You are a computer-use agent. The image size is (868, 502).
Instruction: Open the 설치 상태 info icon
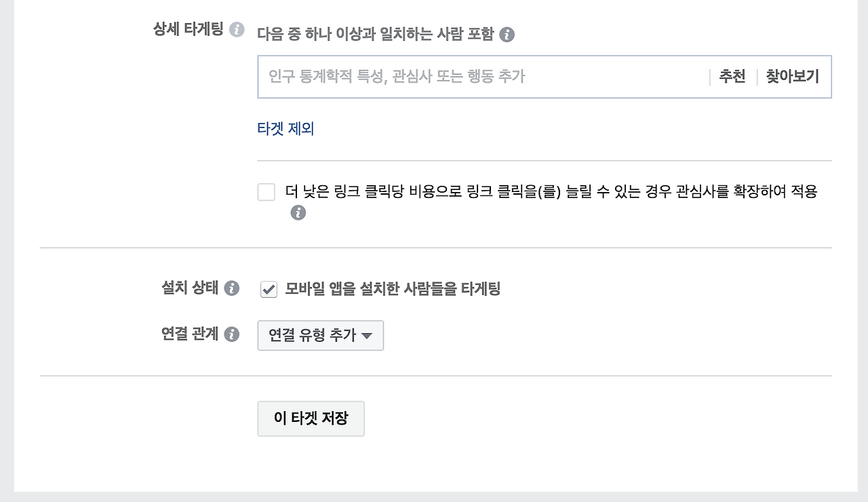(x=233, y=288)
